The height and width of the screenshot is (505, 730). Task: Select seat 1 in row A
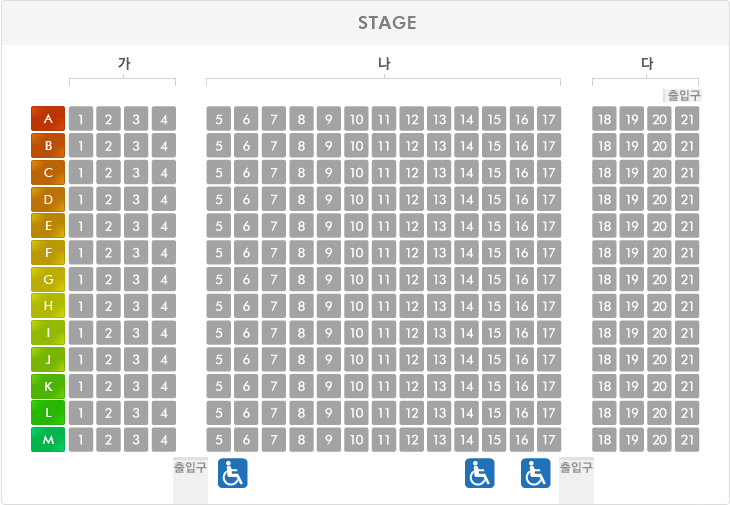[x=81, y=119]
